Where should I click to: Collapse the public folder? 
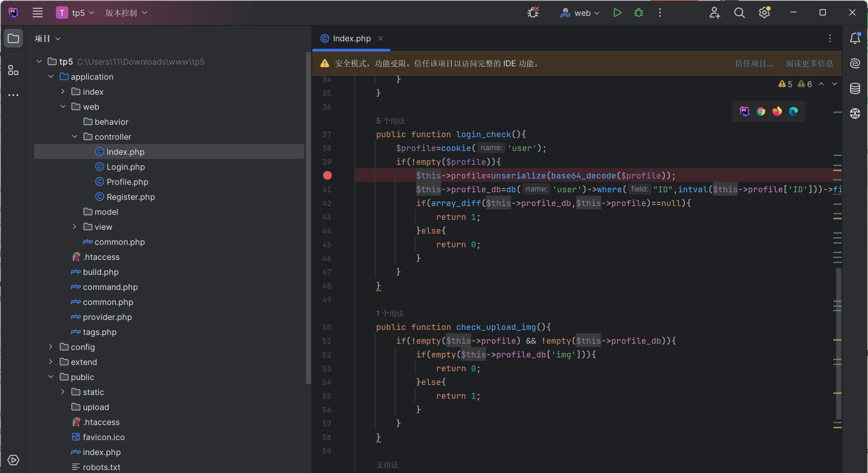click(x=51, y=377)
